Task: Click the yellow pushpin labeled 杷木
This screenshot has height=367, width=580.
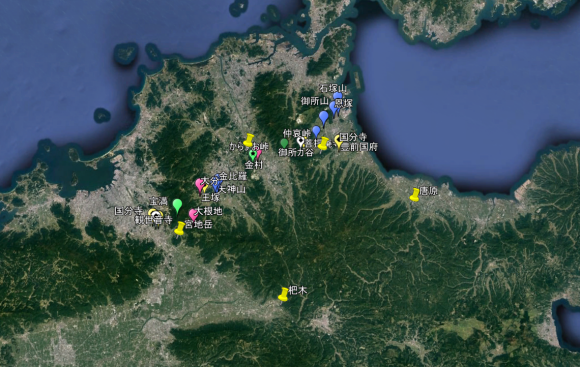Action: [283, 294]
